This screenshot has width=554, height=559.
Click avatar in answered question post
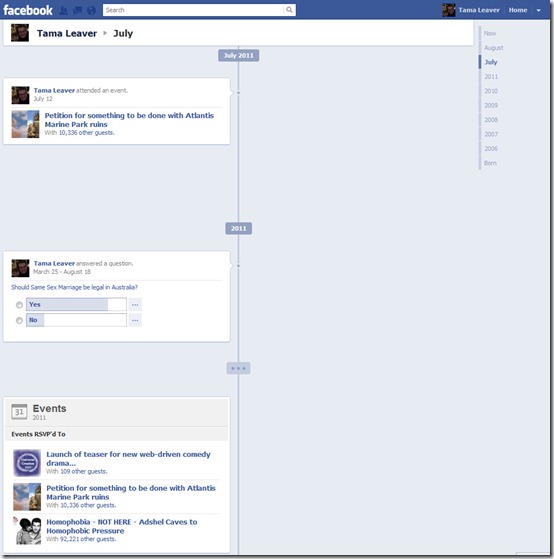click(x=20, y=268)
